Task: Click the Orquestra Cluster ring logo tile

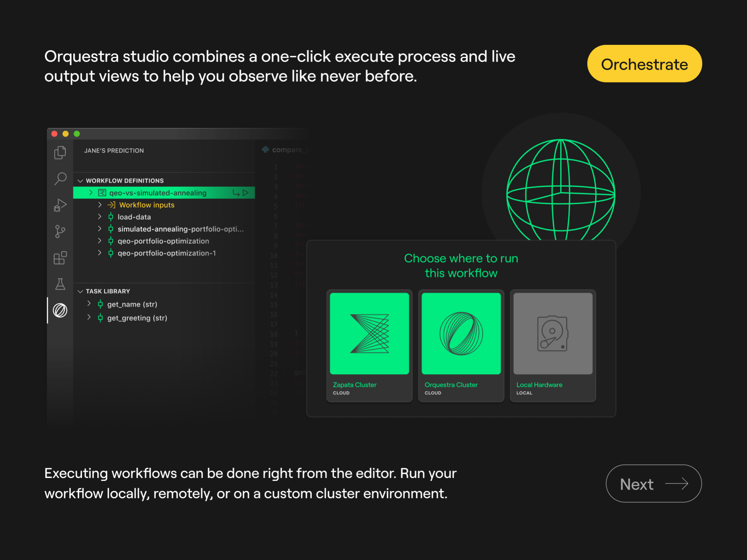Action: pyautogui.click(x=461, y=333)
